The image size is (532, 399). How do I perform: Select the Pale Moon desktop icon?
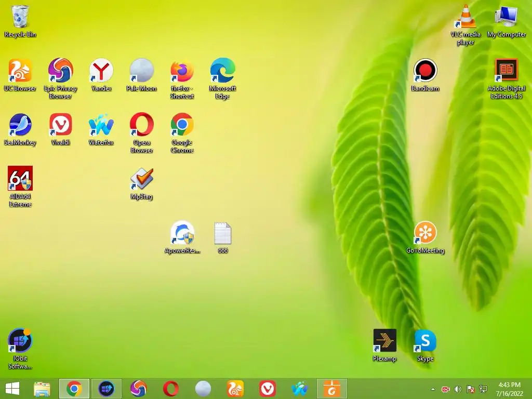tap(142, 75)
